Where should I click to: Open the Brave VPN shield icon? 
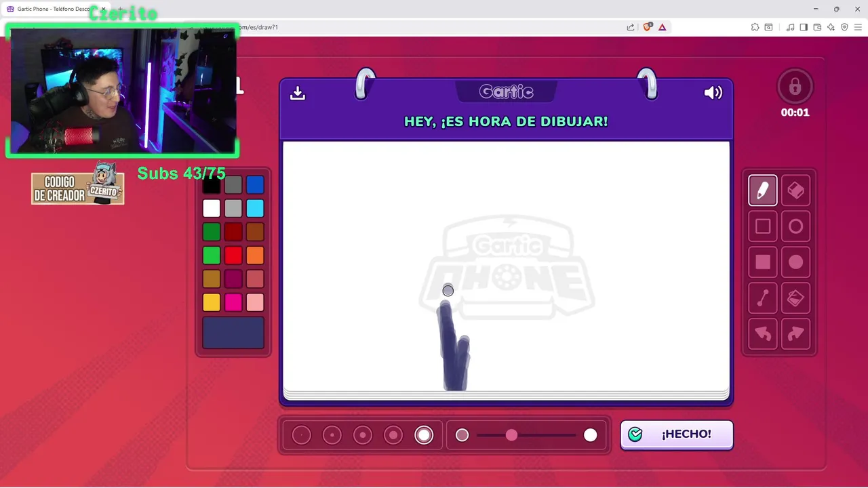click(844, 27)
